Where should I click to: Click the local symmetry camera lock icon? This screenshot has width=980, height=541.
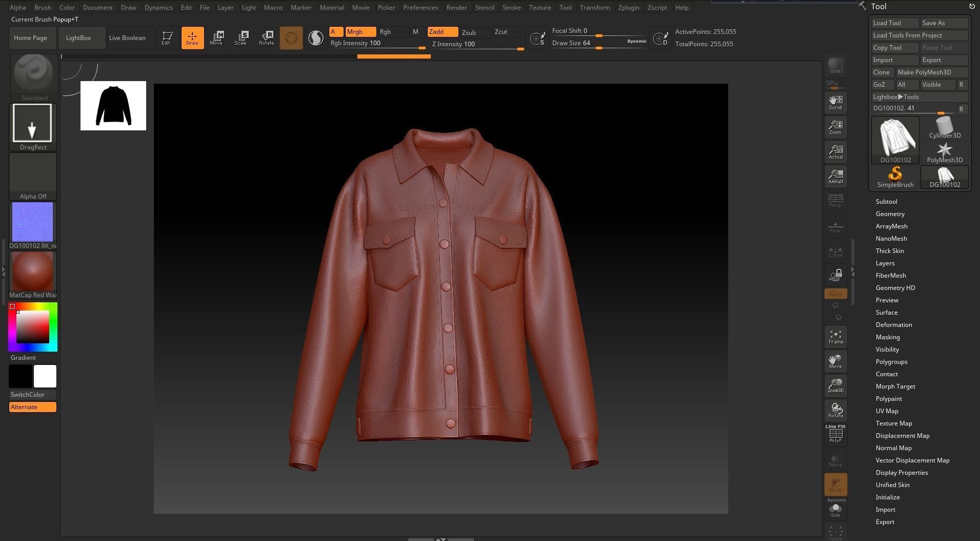click(835, 275)
